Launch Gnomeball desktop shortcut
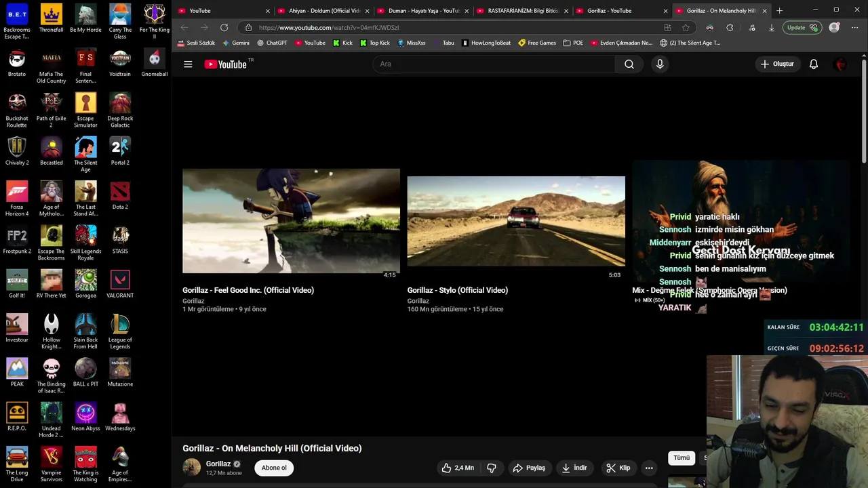The height and width of the screenshot is (488, 868). [155, 62]
